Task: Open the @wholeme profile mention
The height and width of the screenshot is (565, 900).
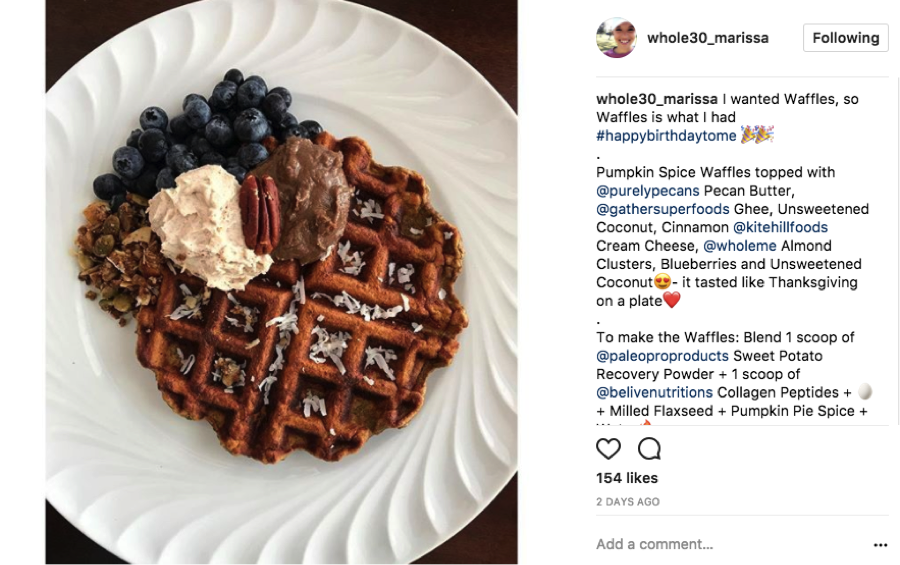Action: 740,246
